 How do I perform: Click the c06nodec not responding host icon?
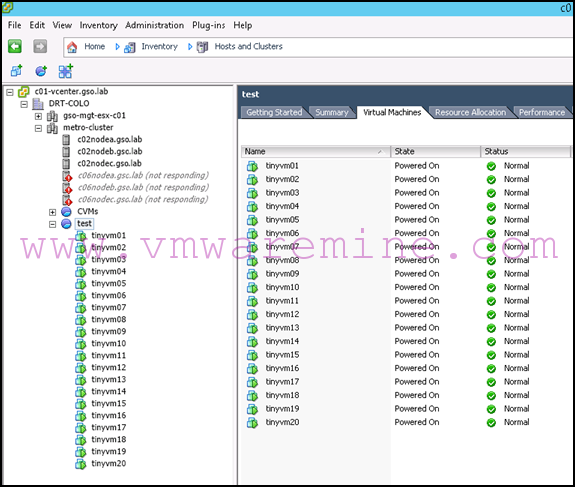point(67,200)
